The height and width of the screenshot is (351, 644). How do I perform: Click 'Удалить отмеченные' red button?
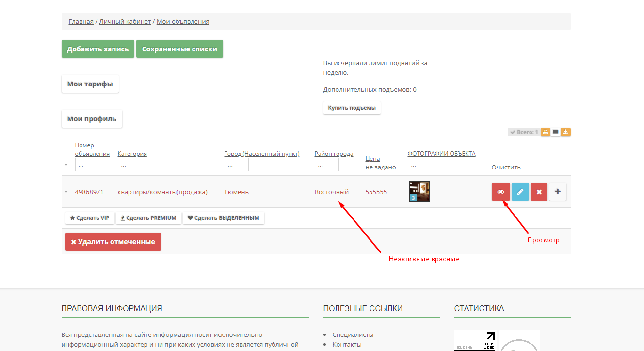tap(113, 242)
